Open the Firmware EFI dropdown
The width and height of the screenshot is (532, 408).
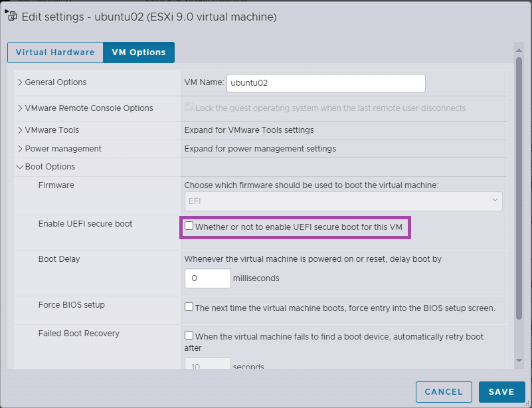(343, 201)
